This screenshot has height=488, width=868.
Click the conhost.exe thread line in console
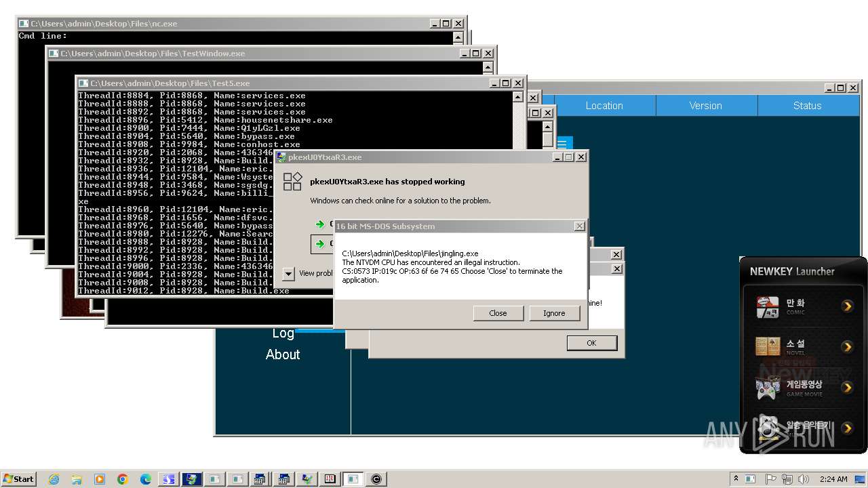click(x=189, y=144)
